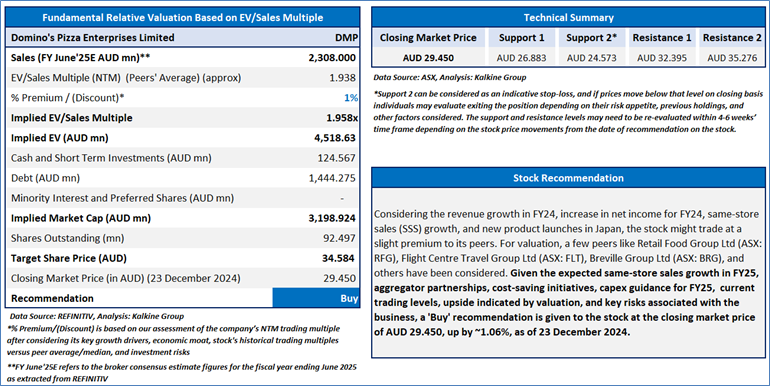Select the AUD 24.573 support value
Screen dimensions: 770x386
pos(592,58)
